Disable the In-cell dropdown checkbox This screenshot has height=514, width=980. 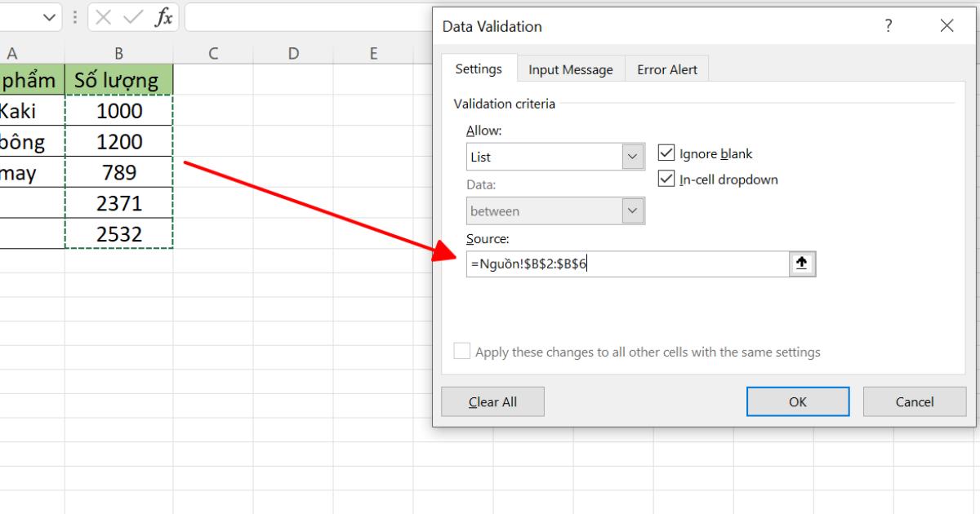tap(666, 179)
